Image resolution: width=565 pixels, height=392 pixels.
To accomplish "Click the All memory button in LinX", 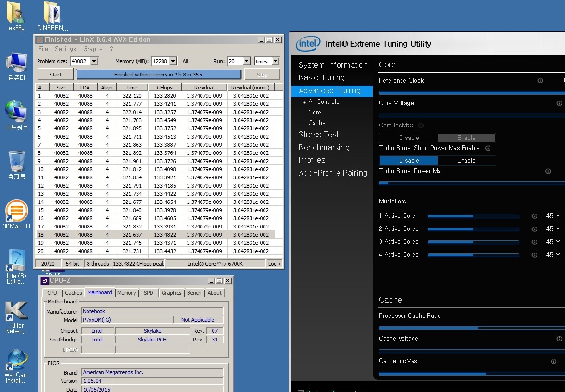I will 185,61.
